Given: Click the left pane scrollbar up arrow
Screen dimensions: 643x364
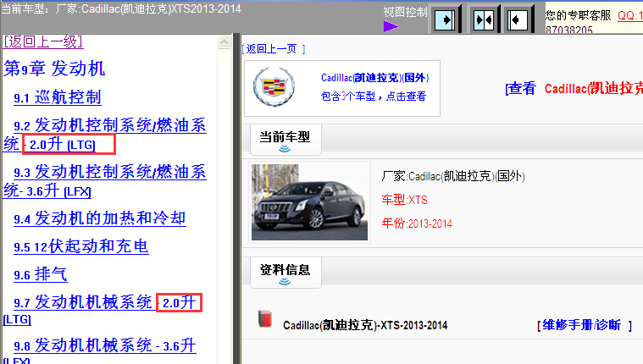Looking at the screenshot, I should [224, 41].
